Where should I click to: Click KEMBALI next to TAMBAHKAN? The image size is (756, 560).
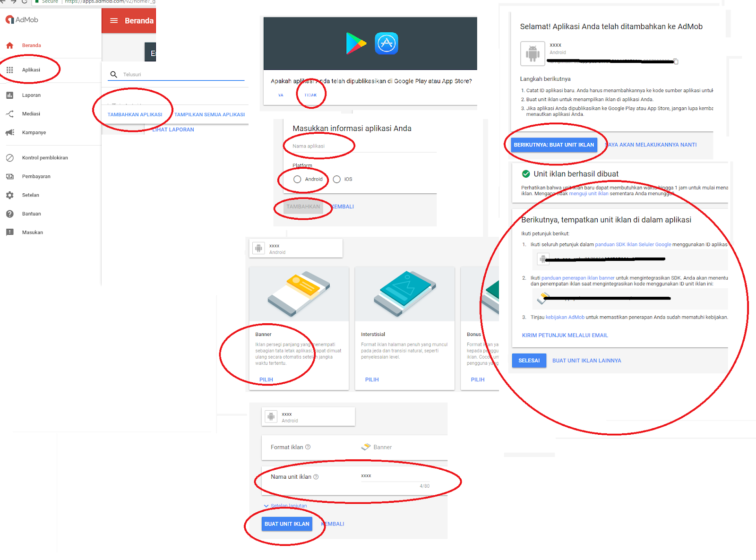pos(343,207)
